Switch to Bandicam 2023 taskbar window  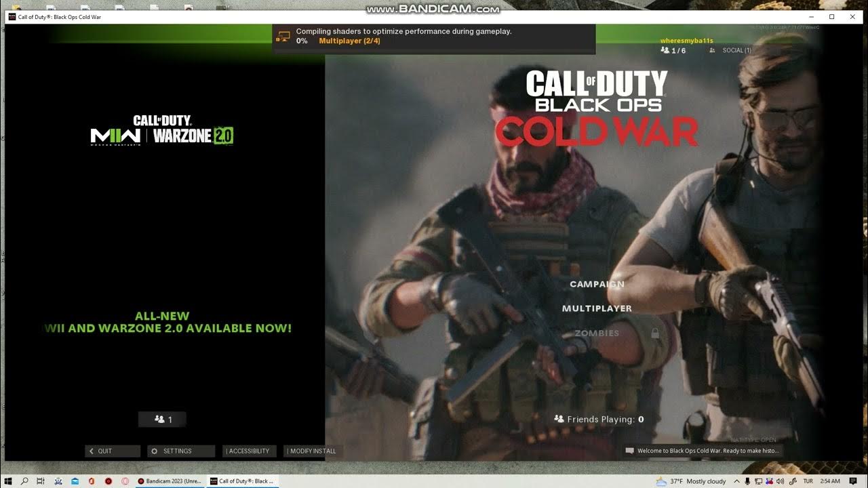tap(170, 481)
